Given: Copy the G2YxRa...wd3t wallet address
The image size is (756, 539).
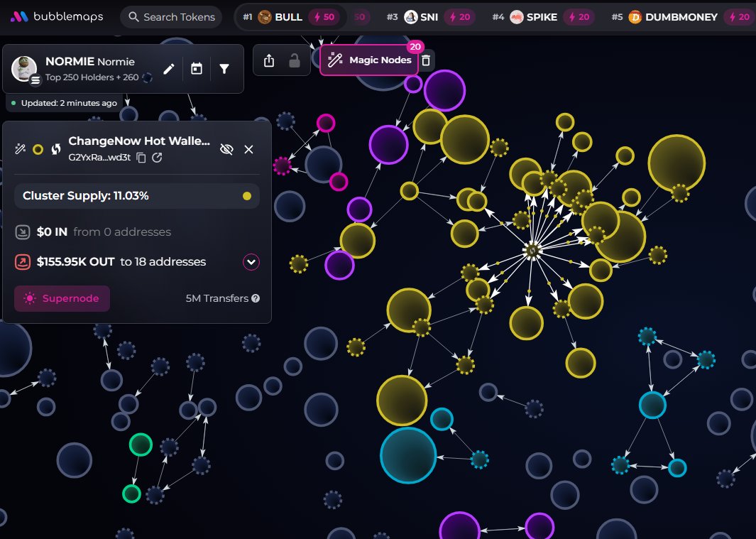Looking at the screenshot, I should (141, 157).
